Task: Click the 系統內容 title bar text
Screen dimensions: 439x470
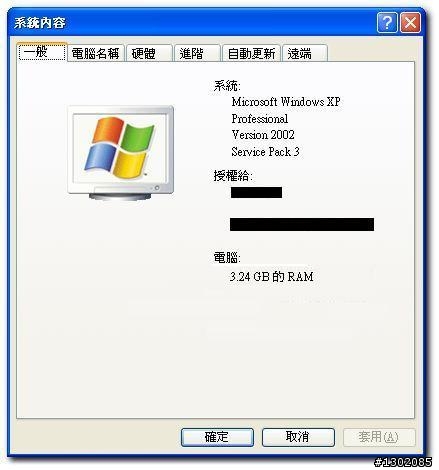Action: [x=40, y=23]
